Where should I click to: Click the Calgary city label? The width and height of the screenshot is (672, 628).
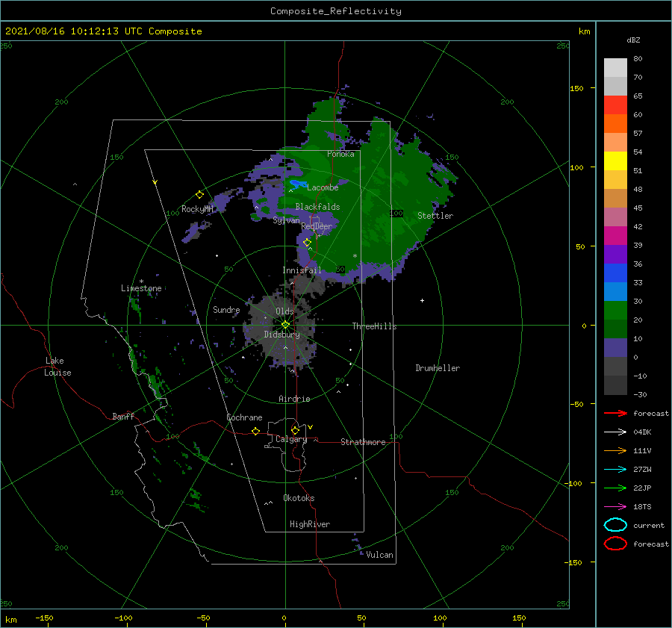(x=291, y=439)
